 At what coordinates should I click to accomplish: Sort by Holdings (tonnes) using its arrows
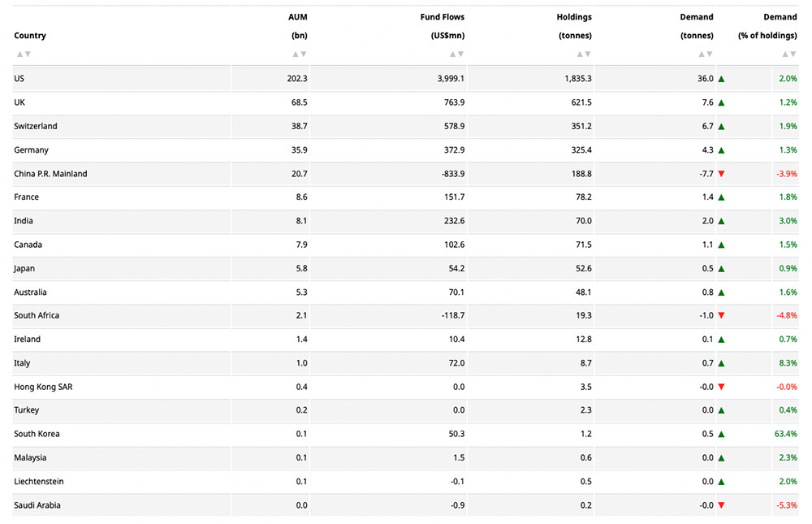click(x=585, y=54)
